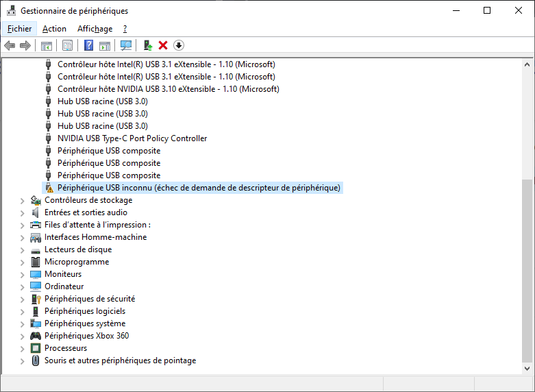Select the Périphérique USB inconnu entry
Screen dimensions: 535x392
click(199, 188)
